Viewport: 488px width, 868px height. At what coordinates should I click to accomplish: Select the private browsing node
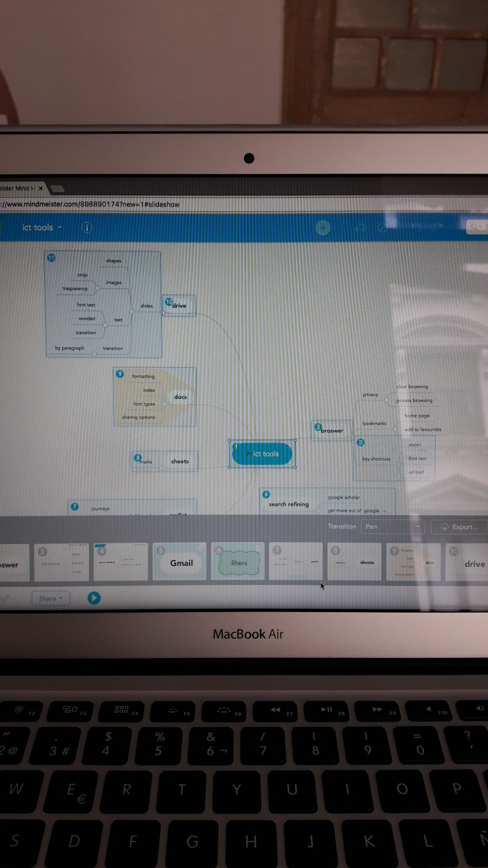tap(414, 401)
